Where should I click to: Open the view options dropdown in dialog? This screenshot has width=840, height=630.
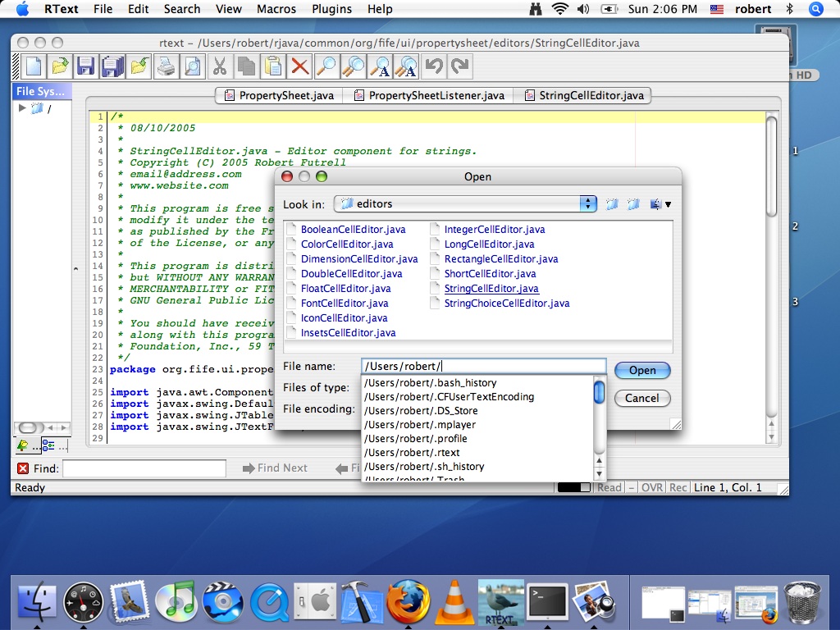click(x=660, y=204)
